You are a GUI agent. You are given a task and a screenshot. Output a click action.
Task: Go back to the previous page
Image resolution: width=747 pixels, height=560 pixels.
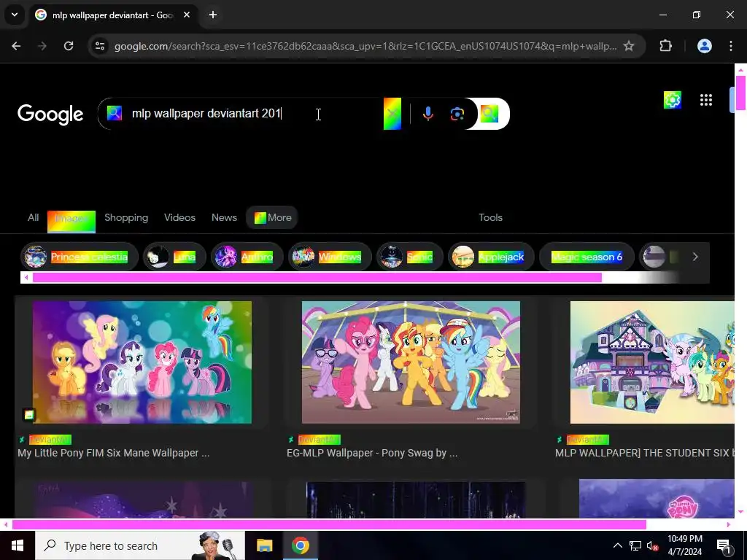pyautogui.click(x=16, y=46)
